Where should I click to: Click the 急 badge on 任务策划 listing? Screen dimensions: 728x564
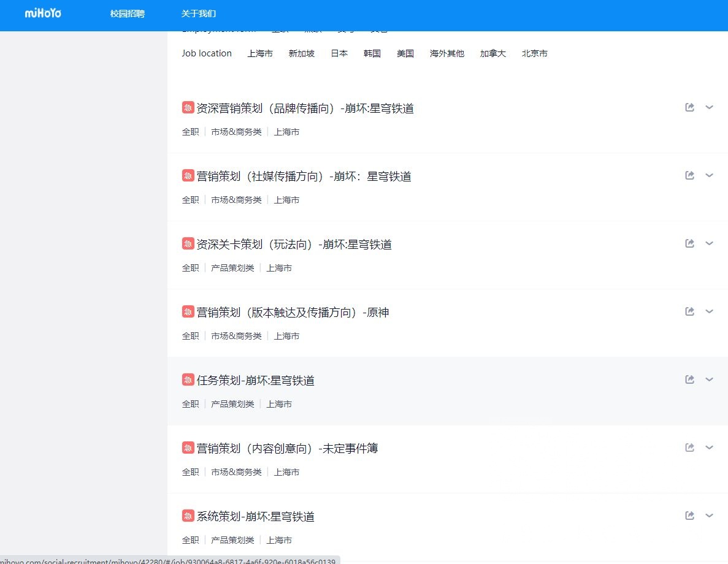[x=188, y=379]
